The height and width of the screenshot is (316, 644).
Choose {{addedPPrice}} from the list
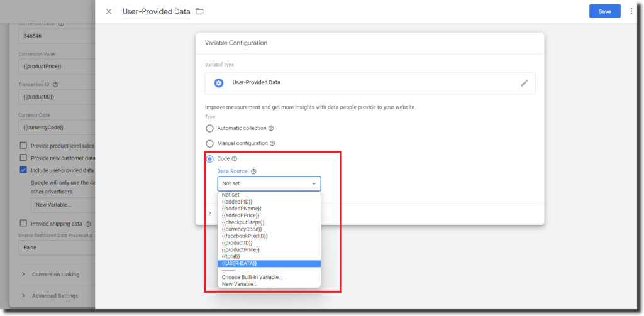pyautogui.click(x=269, y=215)
